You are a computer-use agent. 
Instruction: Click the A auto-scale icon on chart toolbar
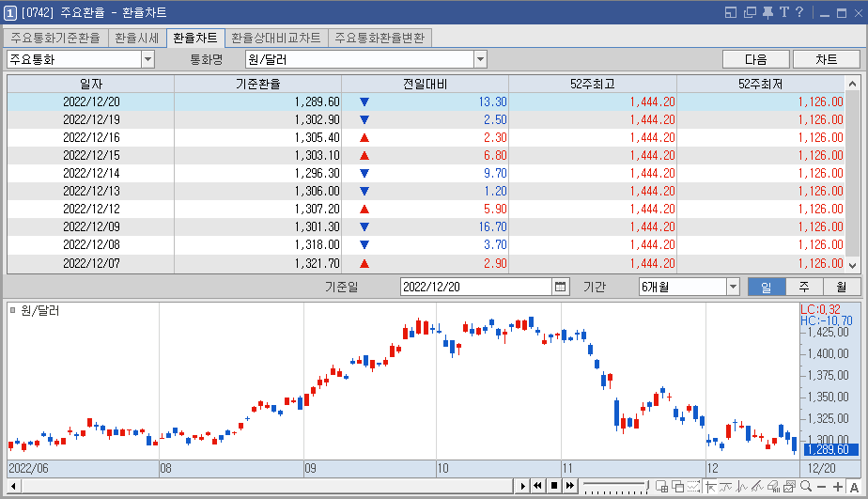[854, 487]
